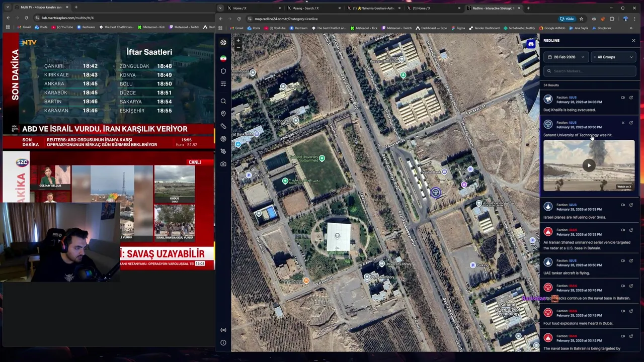Select the Iran flag category icon
This screenshot has height=362, width=644.
click(223, 58)
